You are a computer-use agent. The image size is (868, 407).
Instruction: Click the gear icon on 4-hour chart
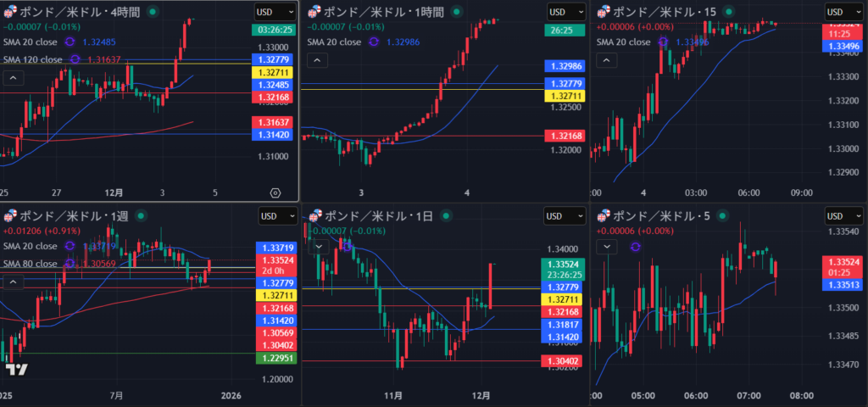pyautogui.click(x=275, y=192)
